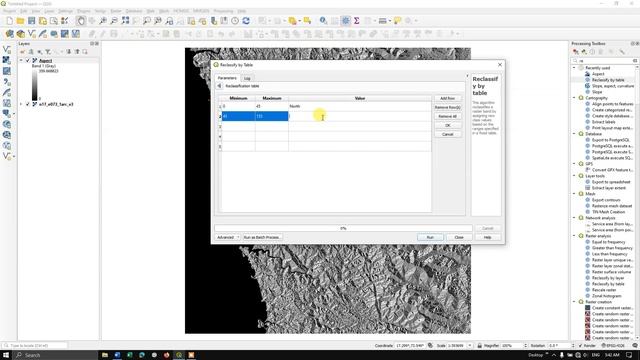Viewport: 640px width, 360px height.
Task: Click the Zoom In magnifier tool
Action: [x=103, y=21]
